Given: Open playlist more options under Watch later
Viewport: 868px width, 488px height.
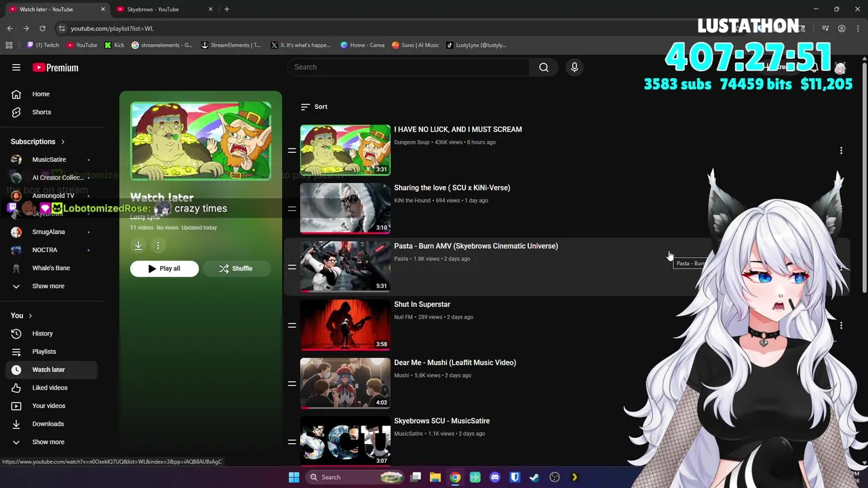Looking at the screenshot, I should point(158,245).
